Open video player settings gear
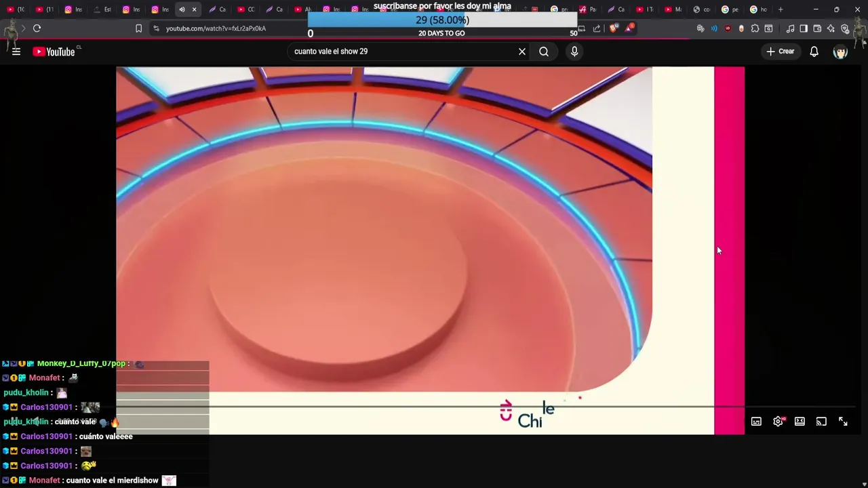This screenshot has width=868, height=488. (778, 422)
